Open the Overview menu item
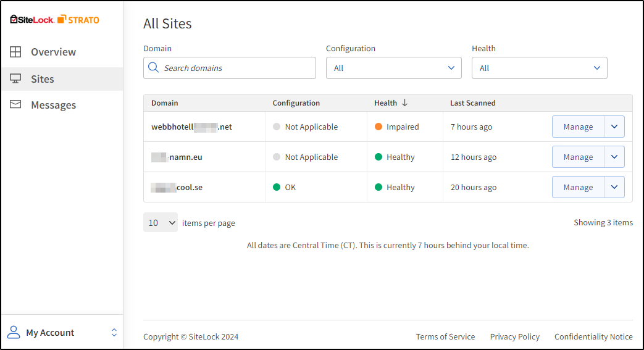The height and width of the screenshot is (350, 644). point(62,52)
